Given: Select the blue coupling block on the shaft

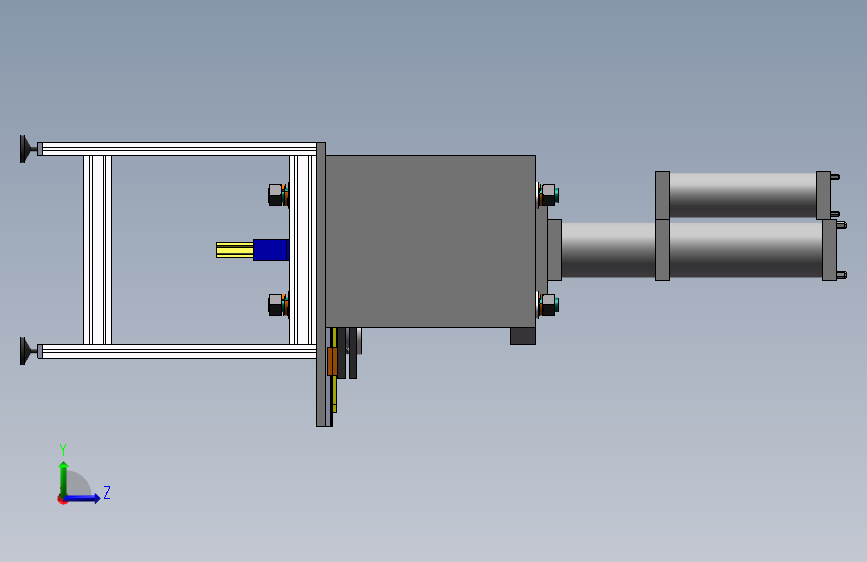Looking at the screenshot, I should [270, 249].
